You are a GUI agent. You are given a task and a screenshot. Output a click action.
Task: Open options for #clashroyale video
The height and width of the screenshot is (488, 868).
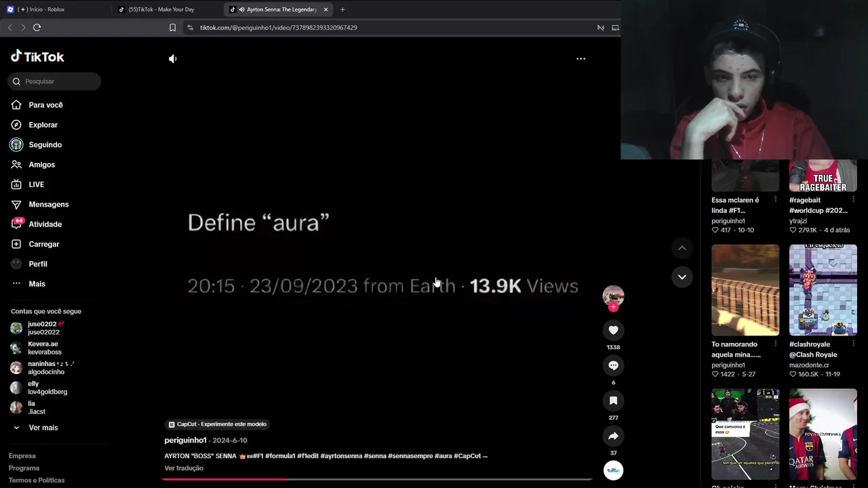point(853,344)
